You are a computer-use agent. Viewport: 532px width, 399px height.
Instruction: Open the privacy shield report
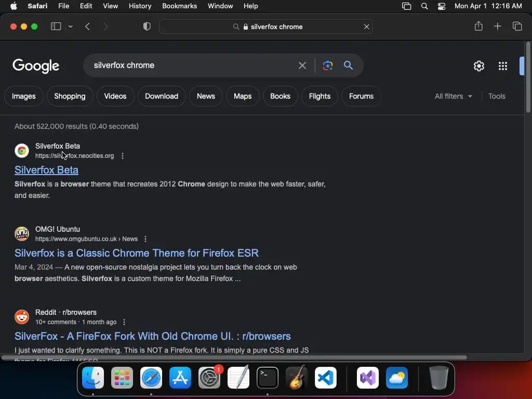[x=147, y=26]
